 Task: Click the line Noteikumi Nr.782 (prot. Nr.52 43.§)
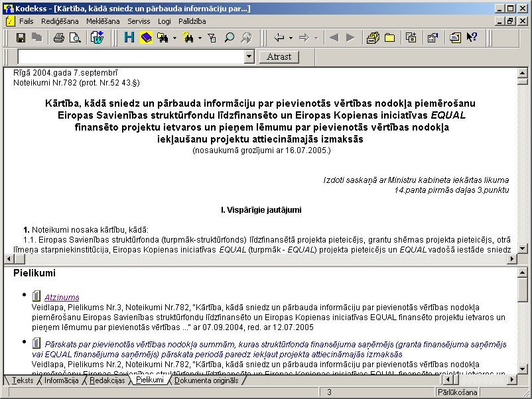pos(76,83)
